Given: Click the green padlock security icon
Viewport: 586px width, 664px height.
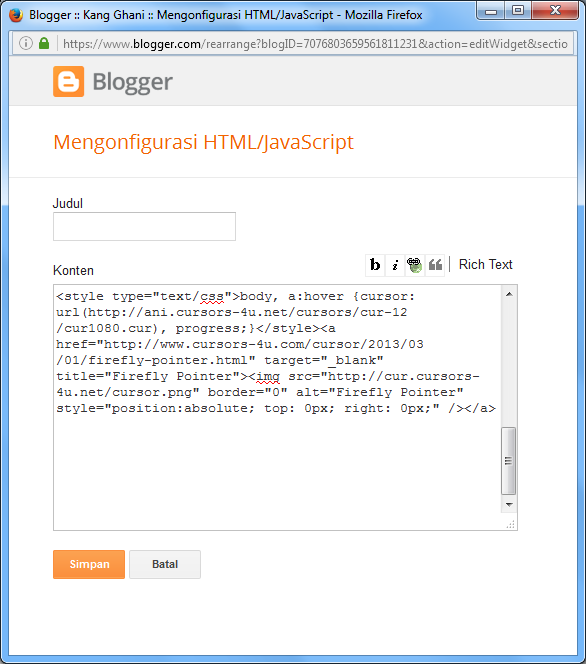Looking at the screenshot, I should (x=44, y=43).
